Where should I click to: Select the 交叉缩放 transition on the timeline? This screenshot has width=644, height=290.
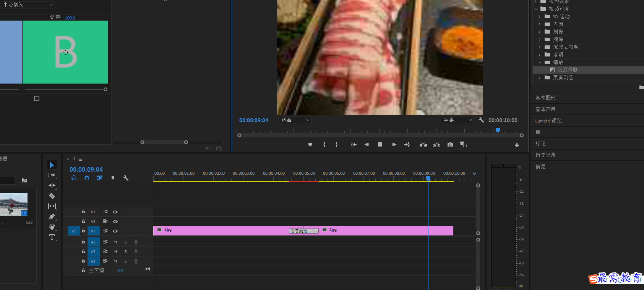pos(304,231)
